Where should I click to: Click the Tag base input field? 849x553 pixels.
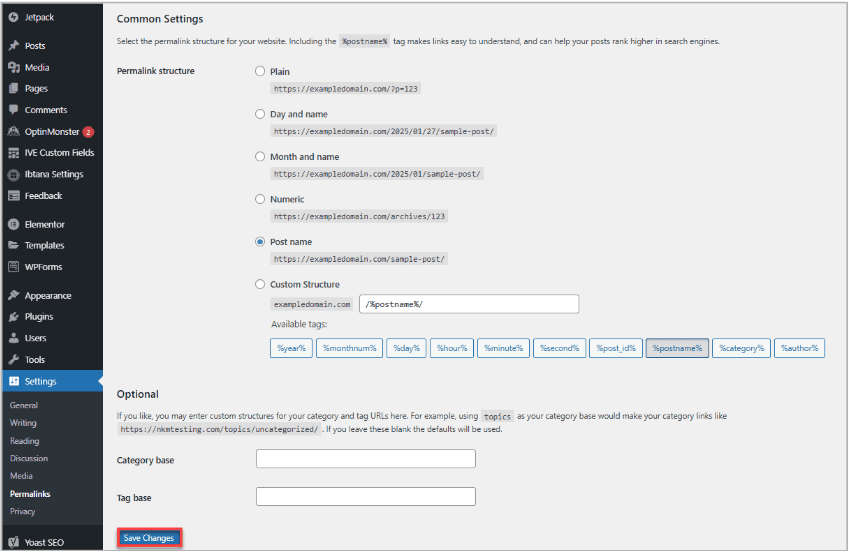pos(366,497)
